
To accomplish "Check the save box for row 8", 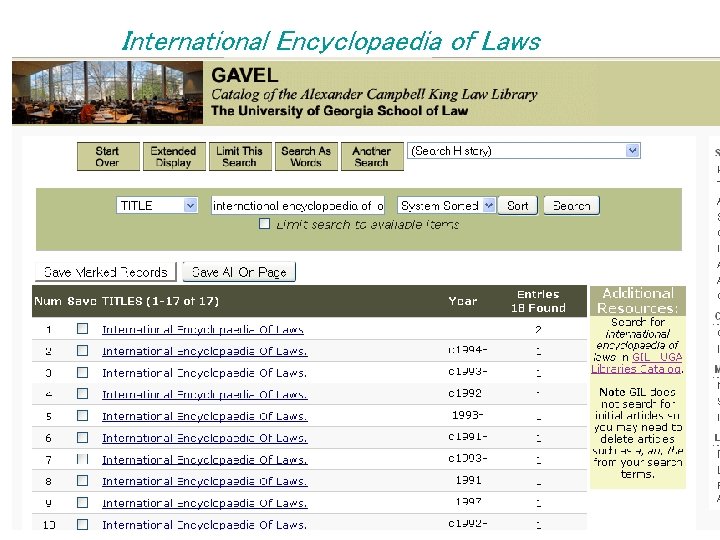I will click(83, 481).
